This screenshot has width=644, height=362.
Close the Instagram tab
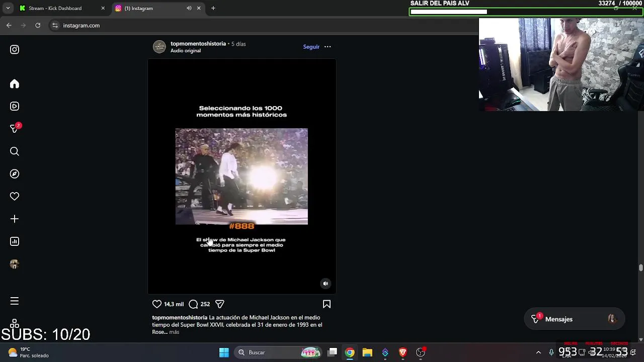tap(199, 8)
